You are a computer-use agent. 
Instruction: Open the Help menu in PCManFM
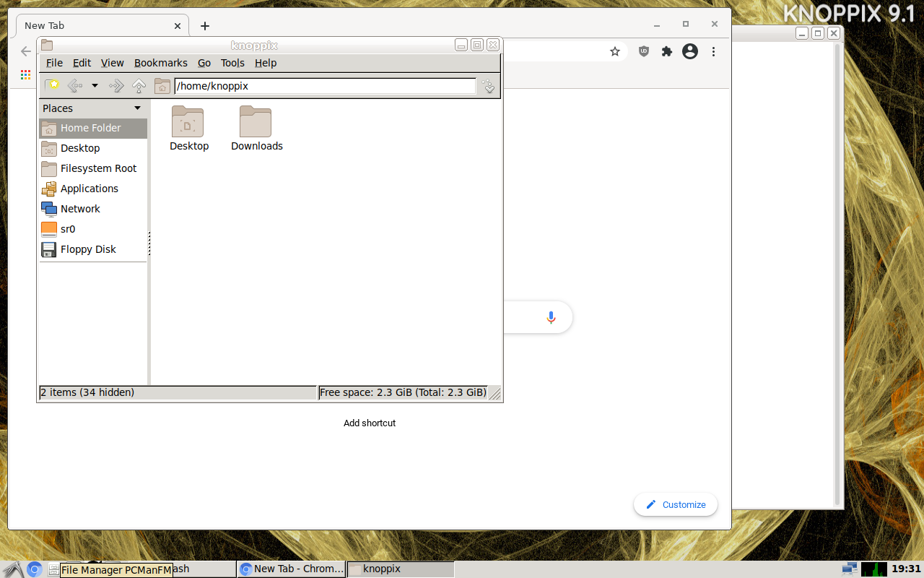(x=266, y=63)
